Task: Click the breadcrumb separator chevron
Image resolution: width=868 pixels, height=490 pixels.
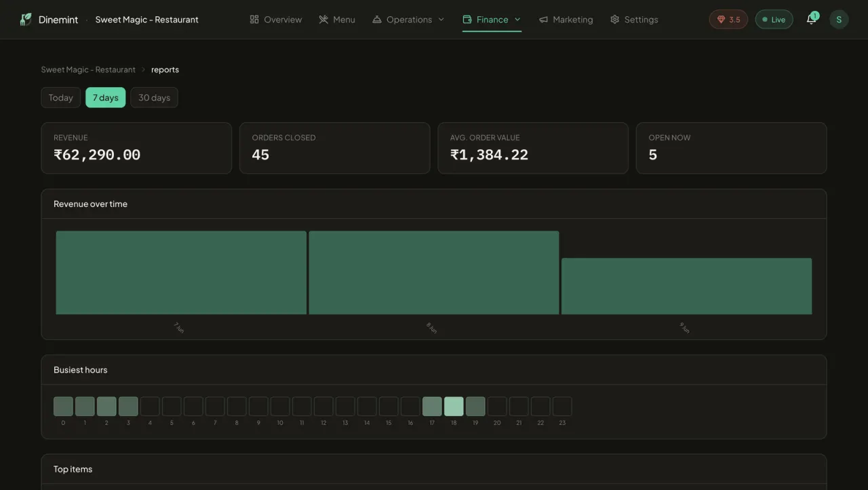Action: coord(143,70)
